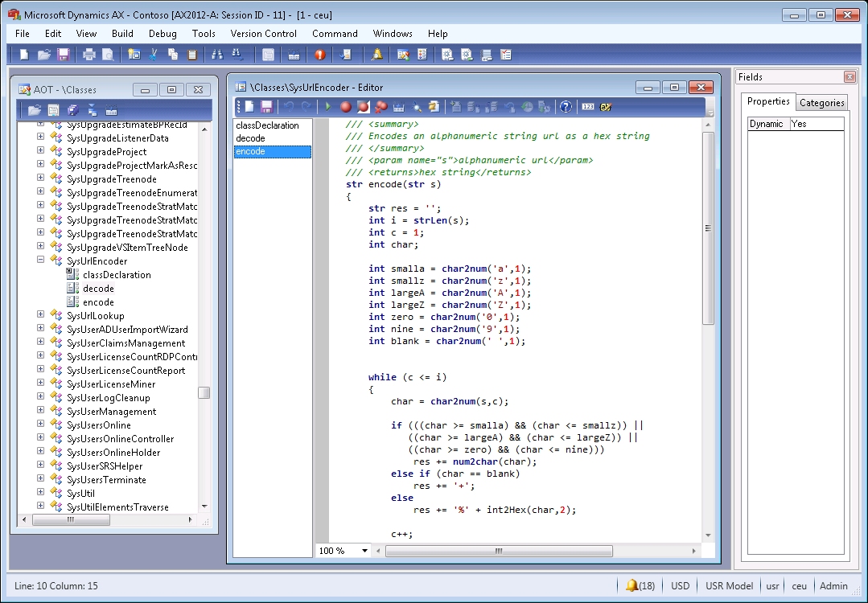This screenshot has height=603, width=868.
Task: Click the red exclamation mark toolbar icon
Action: [x=319, y=55]
